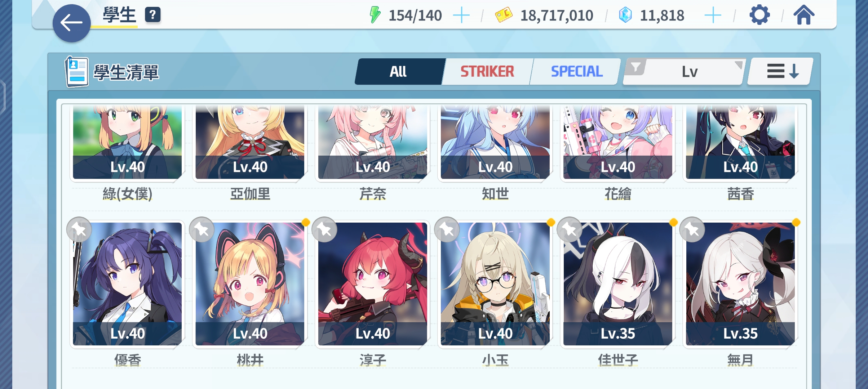Toggle the pin on 小玉's card
Viewport: 868px width, 389px height.
point(447,229)
